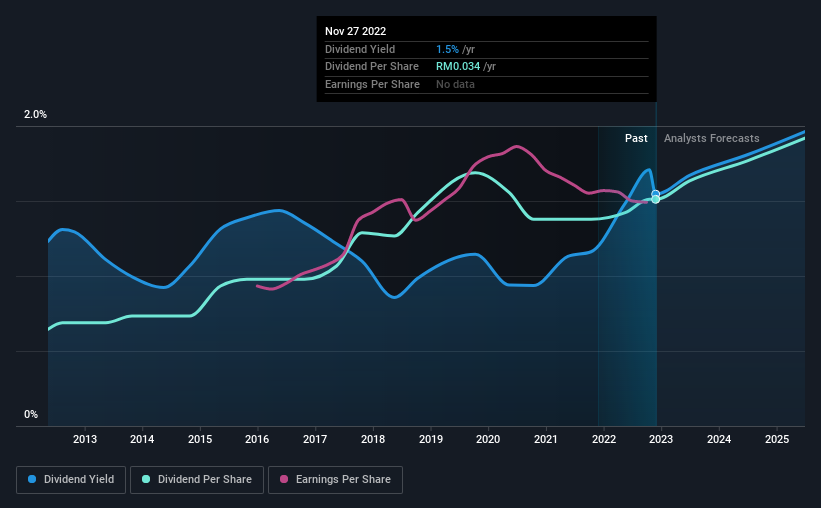
Task: Select the 2018 x-axis label
Action: click(x=373, y=439)
